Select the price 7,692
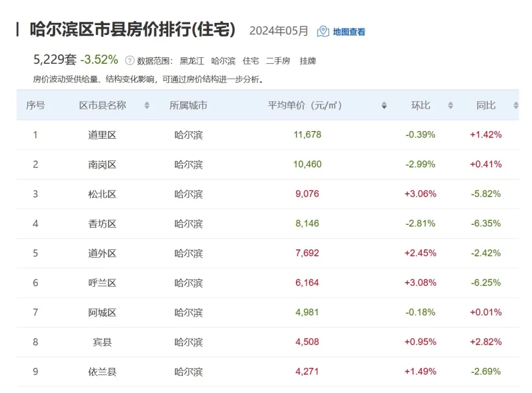Image resolution: width=532 pixels, height=393 pixels. point(308,253)
